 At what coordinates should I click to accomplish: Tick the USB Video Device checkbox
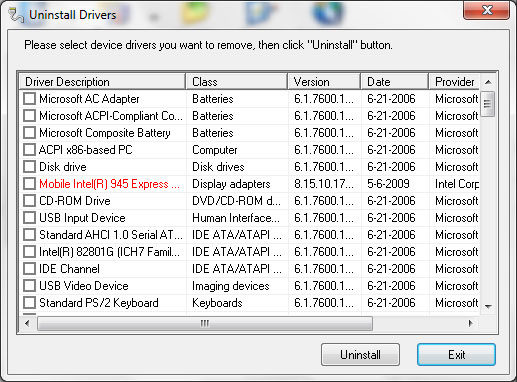[x=29, y=286]
